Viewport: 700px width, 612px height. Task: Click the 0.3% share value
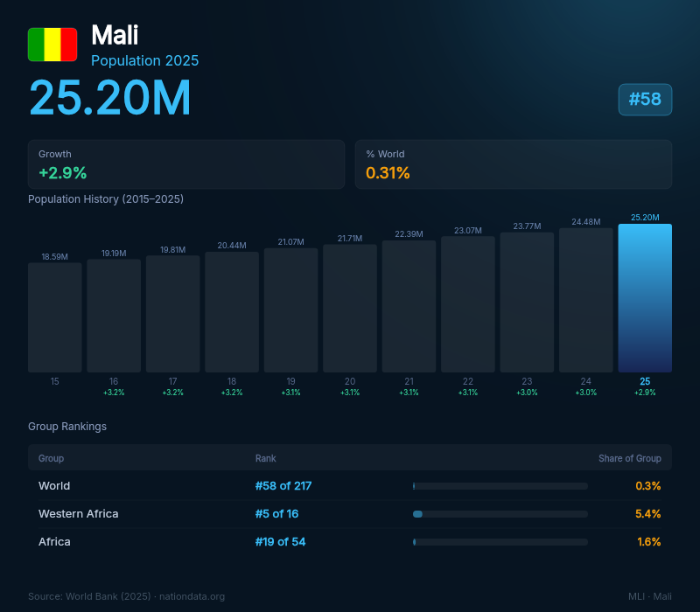647,486
